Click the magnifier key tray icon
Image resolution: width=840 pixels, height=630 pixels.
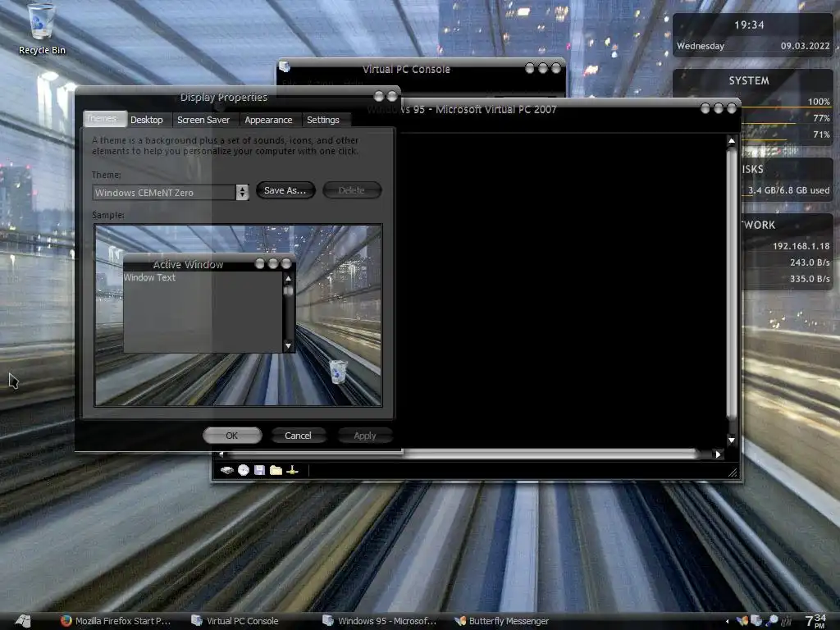coord(771,621)
